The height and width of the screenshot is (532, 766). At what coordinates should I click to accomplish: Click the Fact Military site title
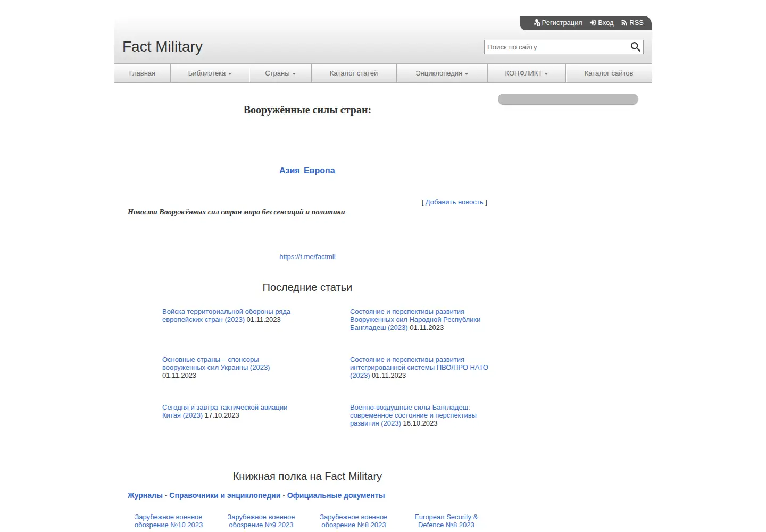[162, 47]
